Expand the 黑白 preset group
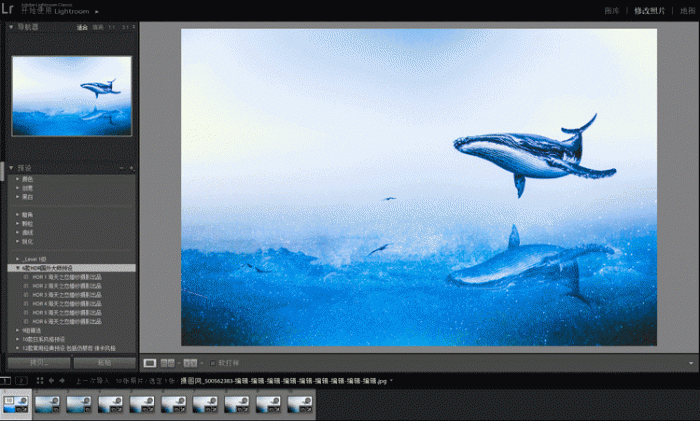700x421 pixels. click(18, 197)
